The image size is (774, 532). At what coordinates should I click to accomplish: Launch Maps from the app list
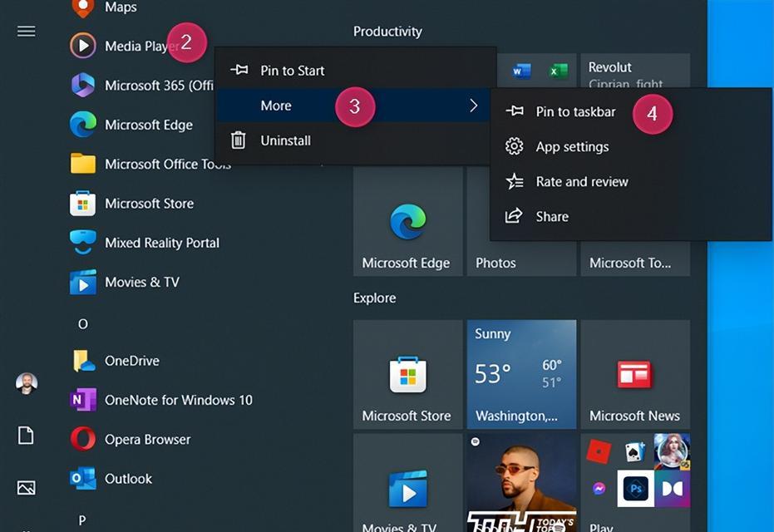(105, 7)
